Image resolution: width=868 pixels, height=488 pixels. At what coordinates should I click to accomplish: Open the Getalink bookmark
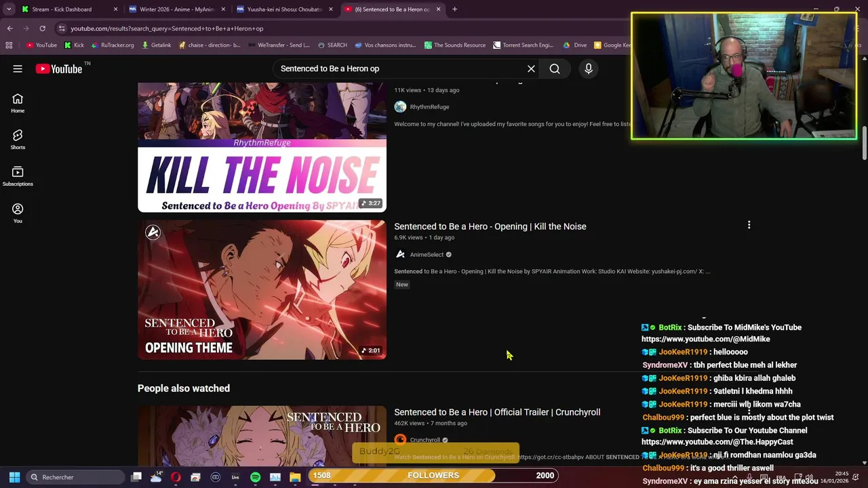pos(157,45)
